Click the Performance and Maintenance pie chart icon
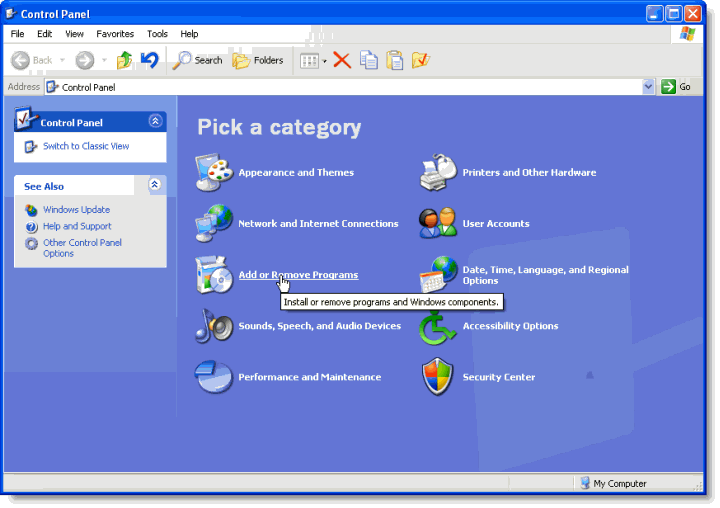This screenshot has width=720, height=508. coord(214,377)
